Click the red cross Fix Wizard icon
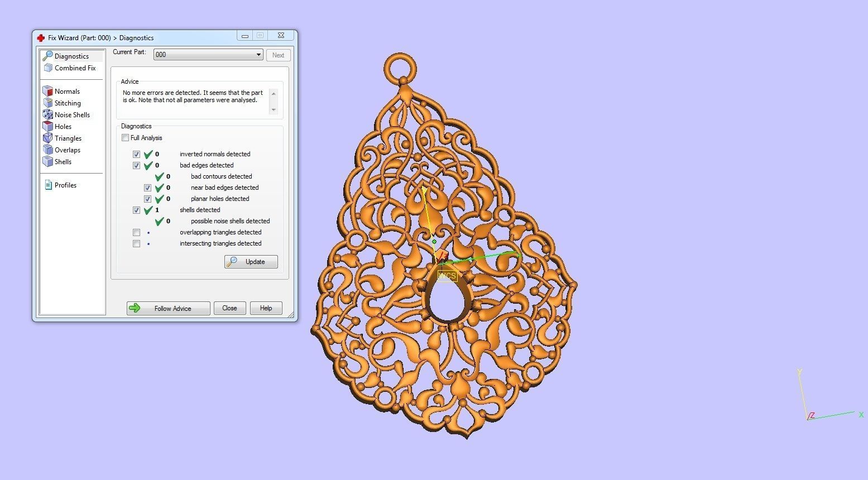Image resolution: width=868 pixels, height=480 pixels. (41, 38)
